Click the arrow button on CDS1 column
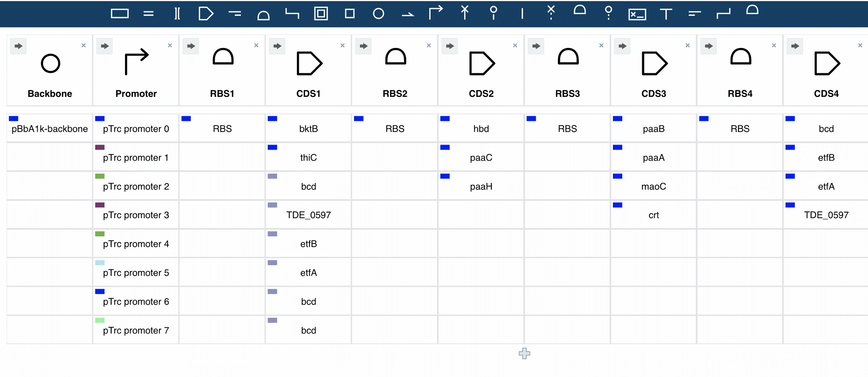The image size is (868, 377). click(277, 46)
